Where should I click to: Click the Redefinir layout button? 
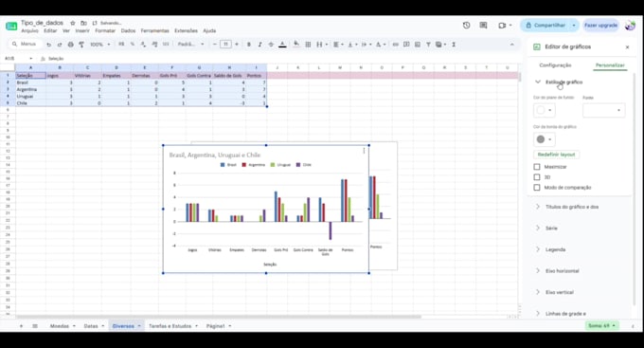557,155
